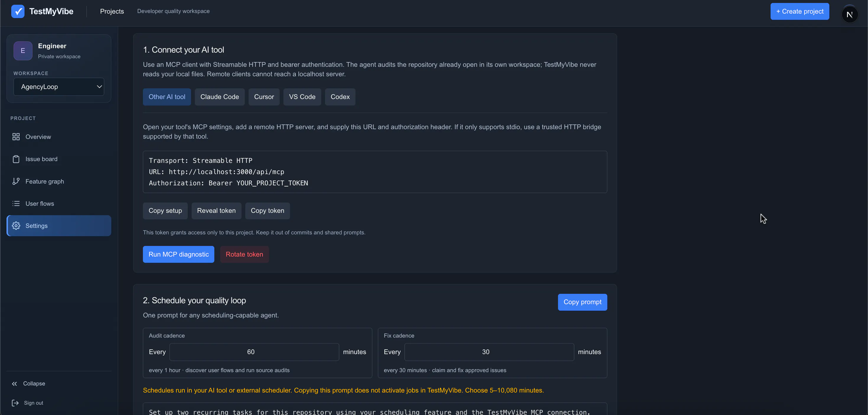
Task: Switch to the Claude Code tab
Action: [x=220, y=97]
